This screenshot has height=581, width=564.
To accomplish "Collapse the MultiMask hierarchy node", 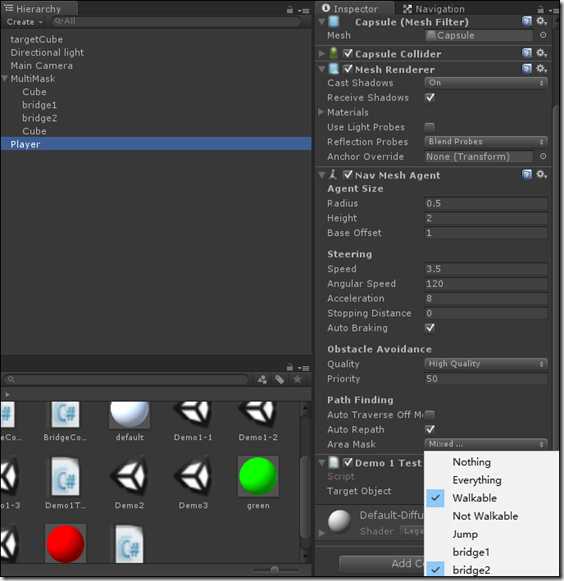I will [5, 79].
